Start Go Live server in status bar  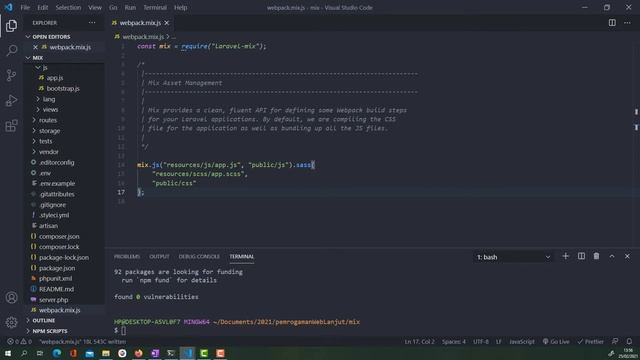click(x=556, y=342)
